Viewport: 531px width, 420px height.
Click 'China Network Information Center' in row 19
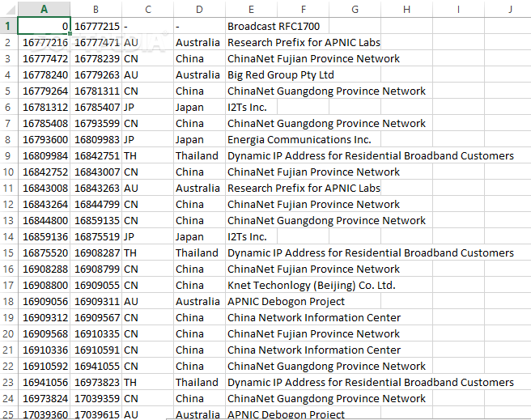pos(314,317)
